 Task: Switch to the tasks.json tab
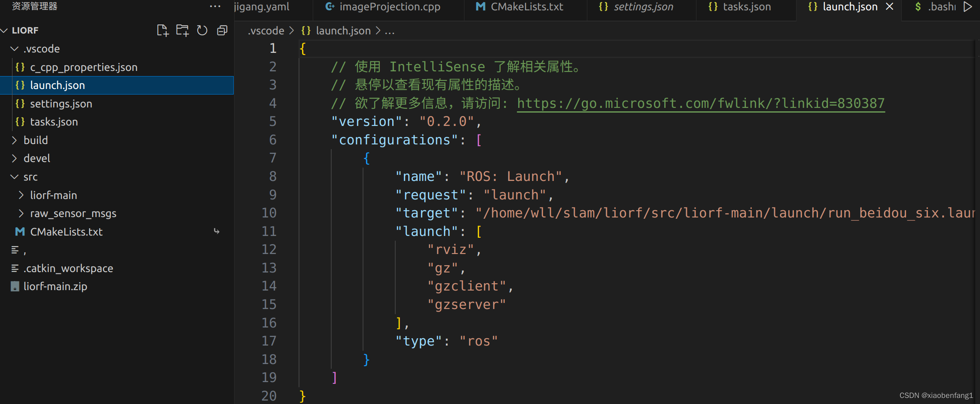coord(746,6)
